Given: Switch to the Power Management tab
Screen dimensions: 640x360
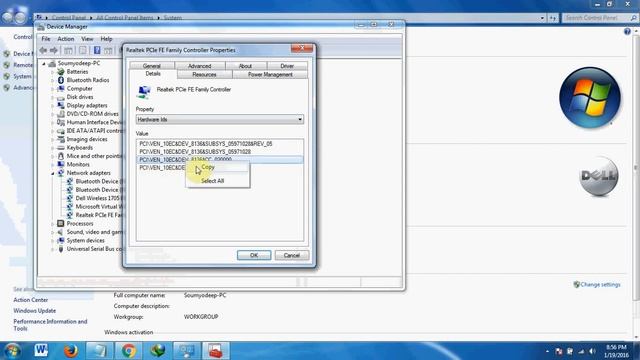Looking at the screenshot, I should coord(270,75).
